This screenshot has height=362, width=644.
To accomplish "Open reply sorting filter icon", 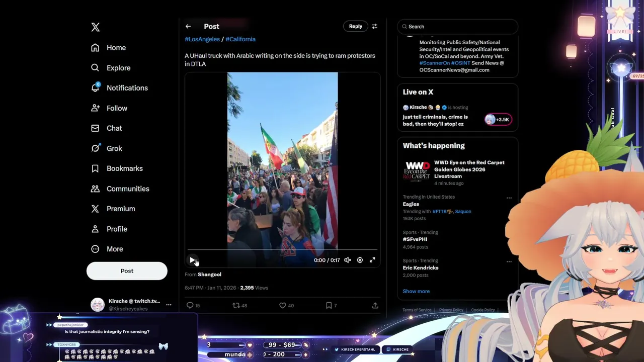I will pyautogui.click(x=374, y=27).
